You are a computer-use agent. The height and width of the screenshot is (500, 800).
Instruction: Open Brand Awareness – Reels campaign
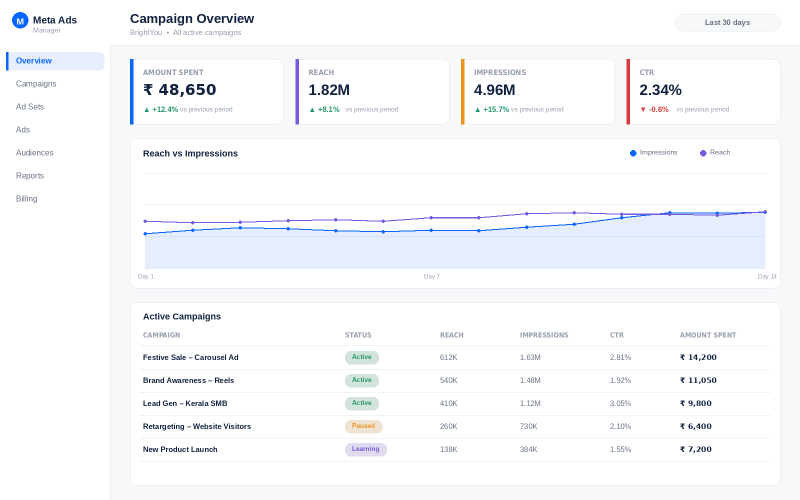tap(188, 381)
